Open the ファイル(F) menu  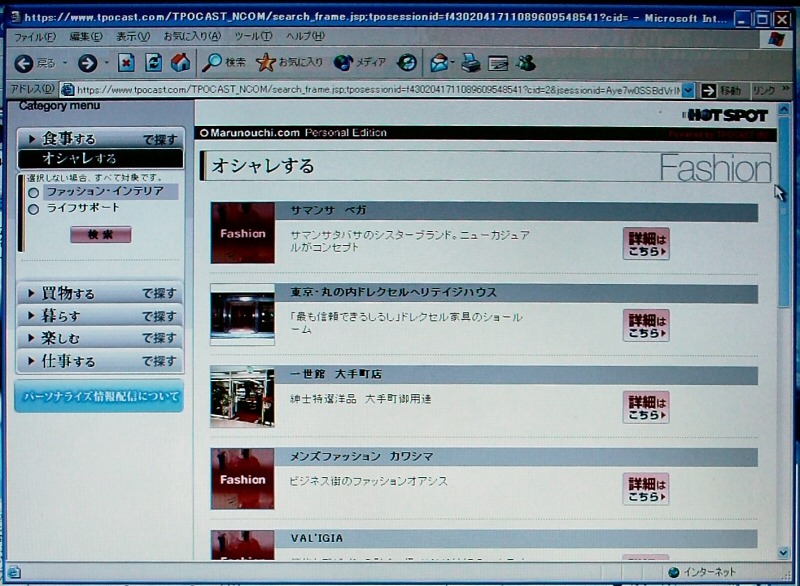(x=34, y=37)
